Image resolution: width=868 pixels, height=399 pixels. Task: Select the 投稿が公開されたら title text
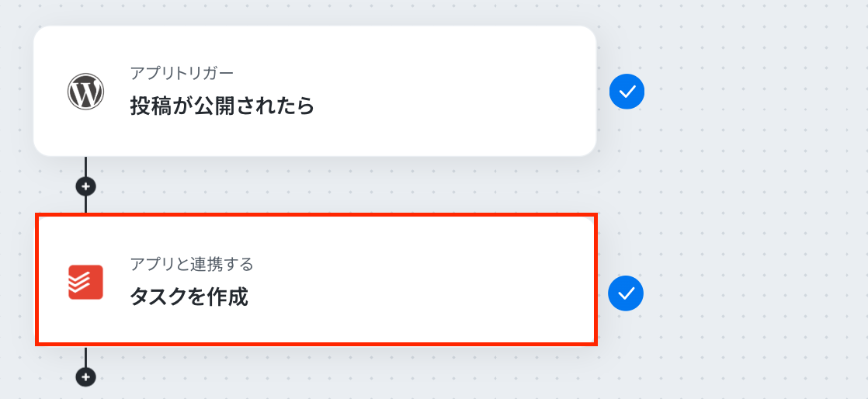click(221, 106)
